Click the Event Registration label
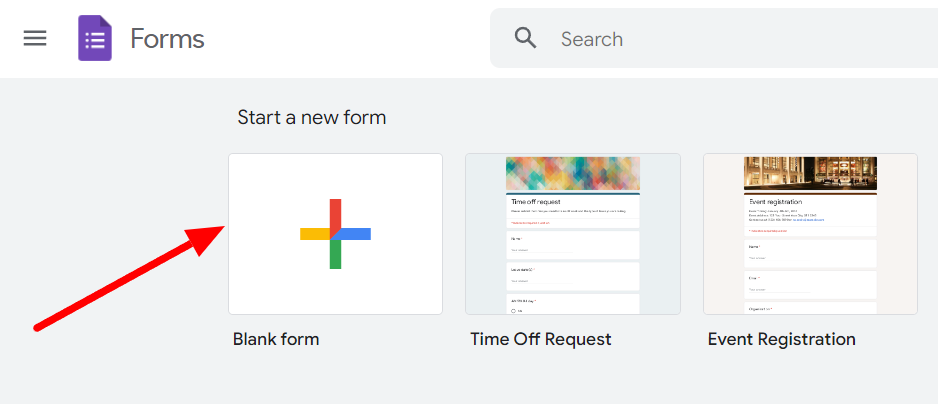This screenshot has height=416, width=938. click(781, 339)
